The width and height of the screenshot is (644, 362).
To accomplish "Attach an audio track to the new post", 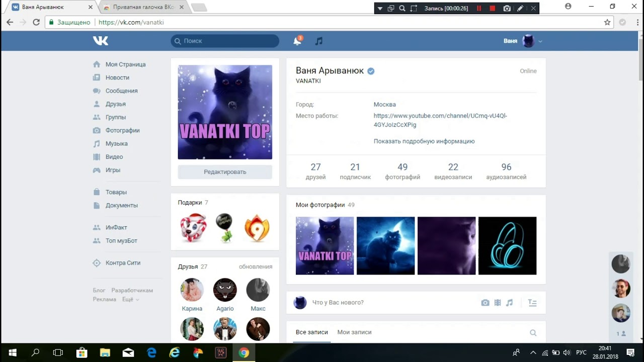I will (x=510, y=303).
